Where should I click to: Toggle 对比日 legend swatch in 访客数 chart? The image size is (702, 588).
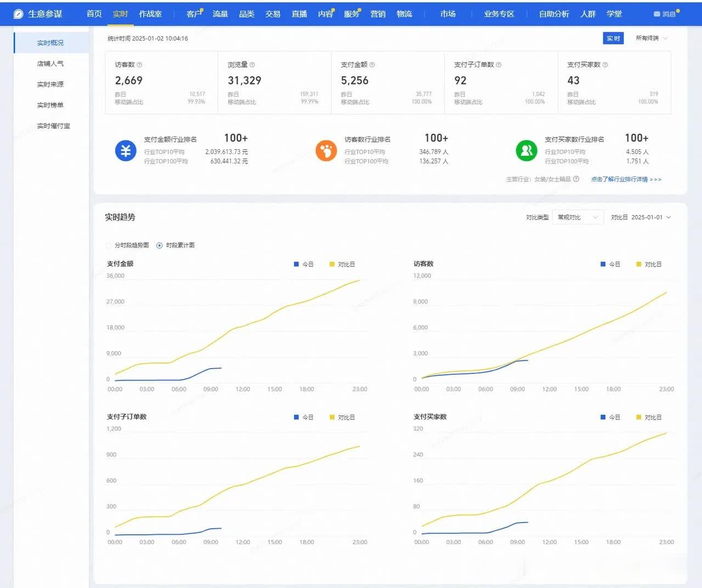[x=638, y=264]
